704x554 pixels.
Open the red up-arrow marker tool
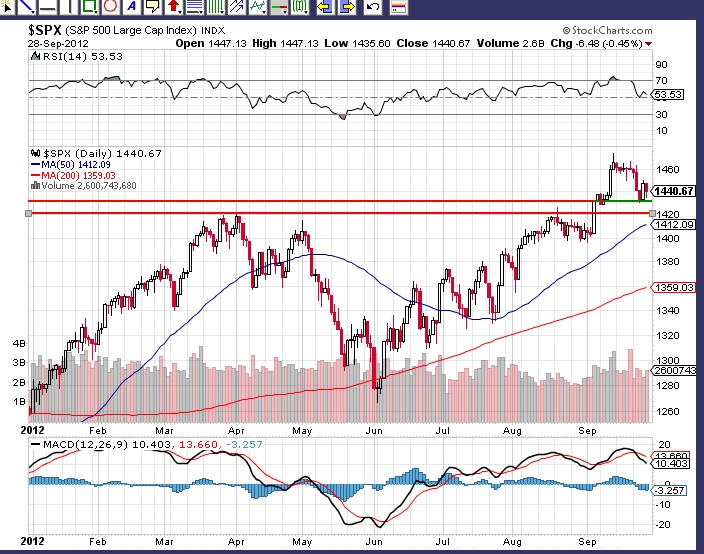[x=174, y=7]
